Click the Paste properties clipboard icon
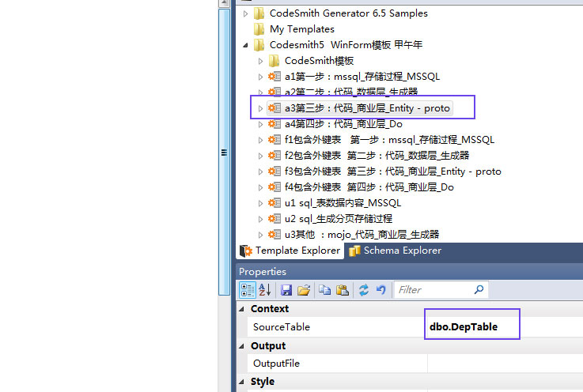The image size is (583, 392). click(342, 290)
